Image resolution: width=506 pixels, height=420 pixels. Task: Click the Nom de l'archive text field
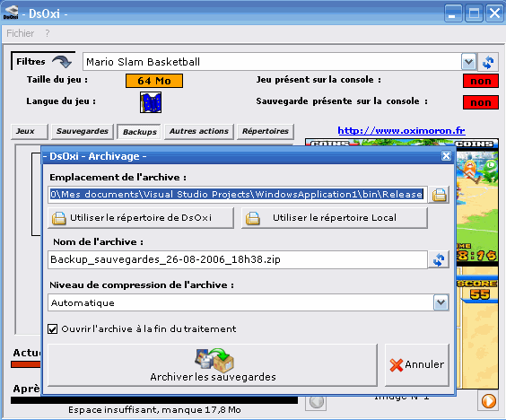(238, 259)
